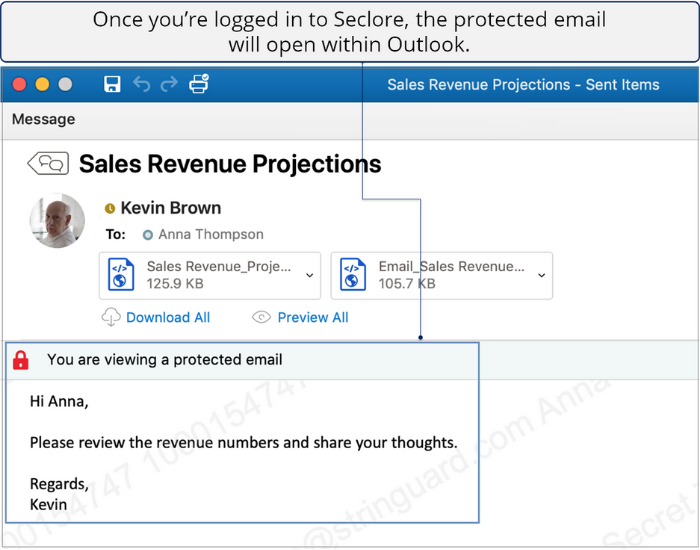
Task: Click Anna Thompson's presence status dot
Action: [x=148, y=235]
